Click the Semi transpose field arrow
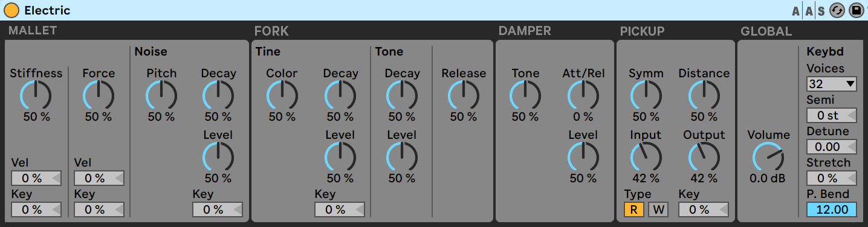Image resolution: width=868 pixels, height=227 pixels. point(850,115)
